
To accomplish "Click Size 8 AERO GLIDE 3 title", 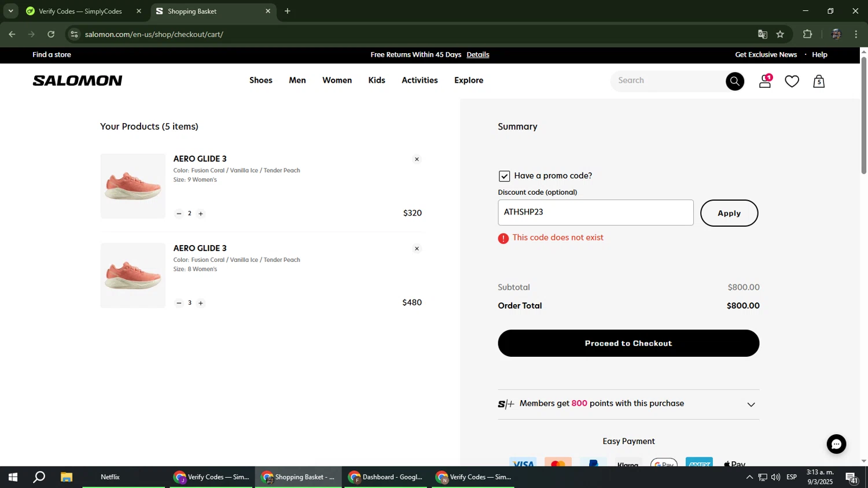I will pos(200,249).
